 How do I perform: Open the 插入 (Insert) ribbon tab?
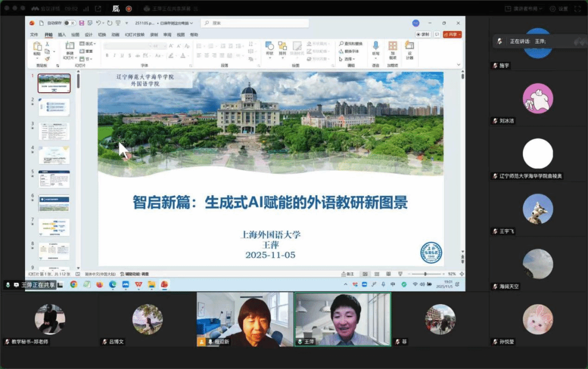point(62,34)
